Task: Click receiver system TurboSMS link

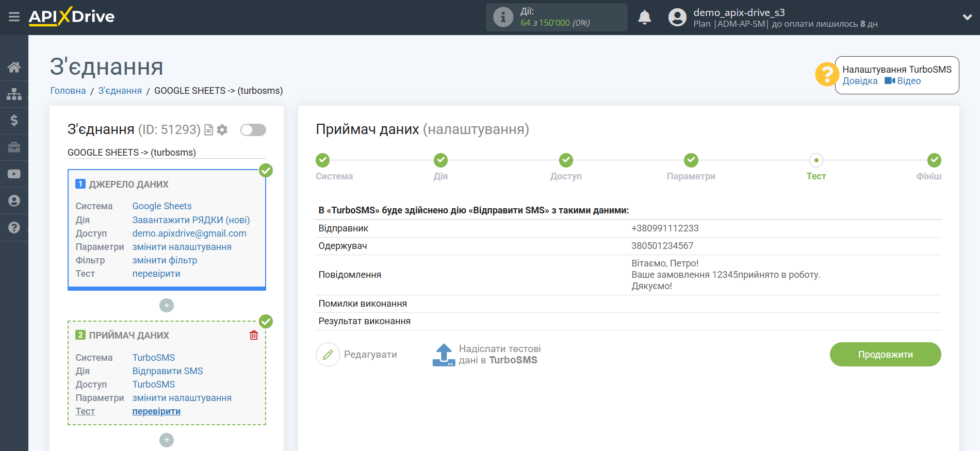Action: click(x=154, y=358)
